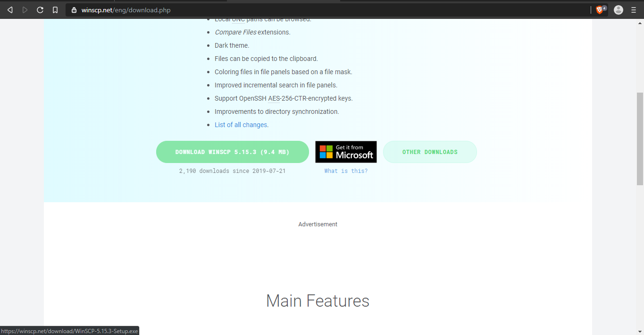The height and width of the screenshot is (335, 644).
Task: Bookmark this page with the bookmark icon
Action: coord(55,10)
